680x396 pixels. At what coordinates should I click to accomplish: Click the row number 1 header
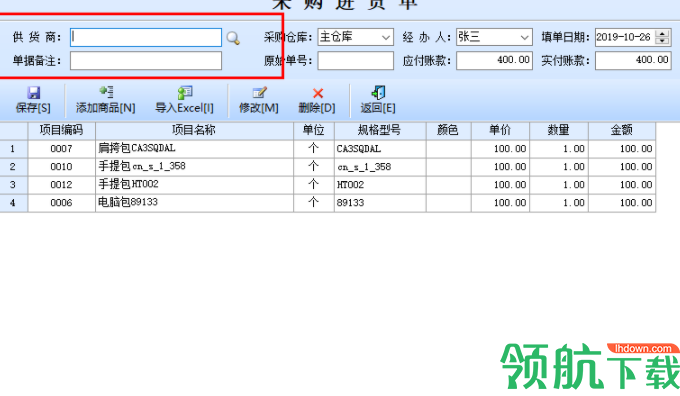[x=13, y=149]
